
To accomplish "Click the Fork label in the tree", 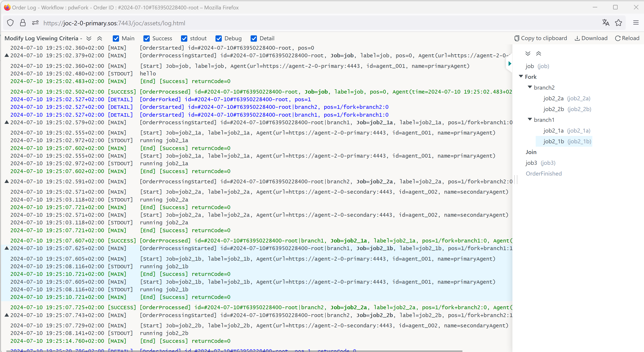I will (x=531, y=77).
